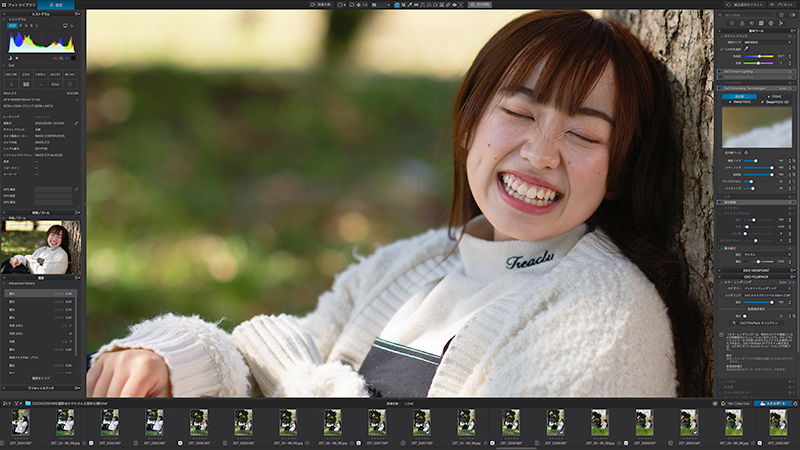Enable DeepPRIME XD denoising option
Viewport: 800px width, 450px height.
coord(776,102)
